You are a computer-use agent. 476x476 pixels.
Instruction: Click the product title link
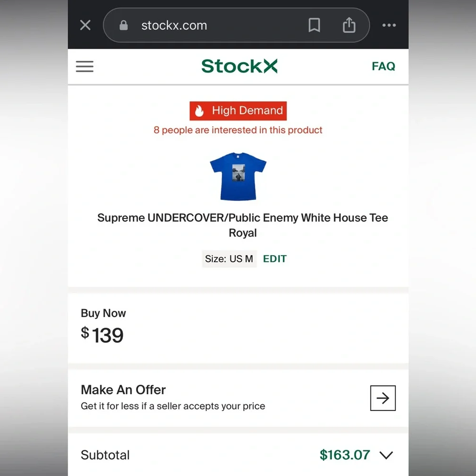coord(242,225)
